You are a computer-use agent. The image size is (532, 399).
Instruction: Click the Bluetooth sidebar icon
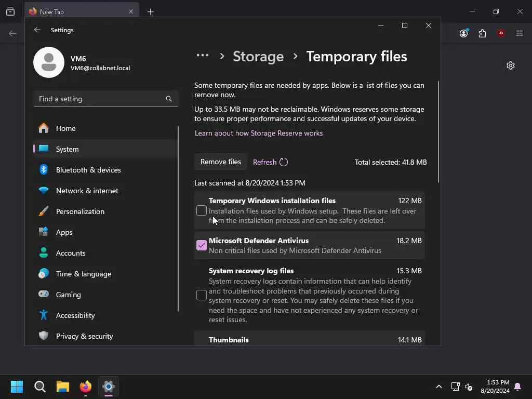[x=44, y=169]
